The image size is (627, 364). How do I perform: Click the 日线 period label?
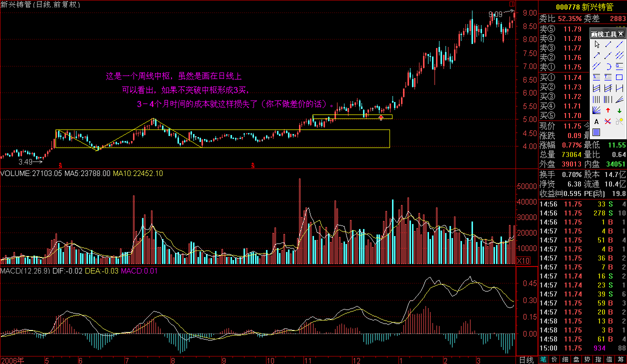pyautogui.click(x=526, y=359)
